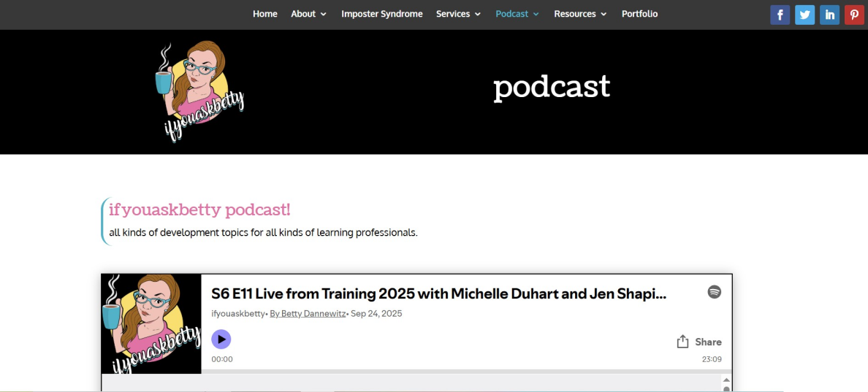
Task: Open the Pinterest social icon
Action: 854,15
